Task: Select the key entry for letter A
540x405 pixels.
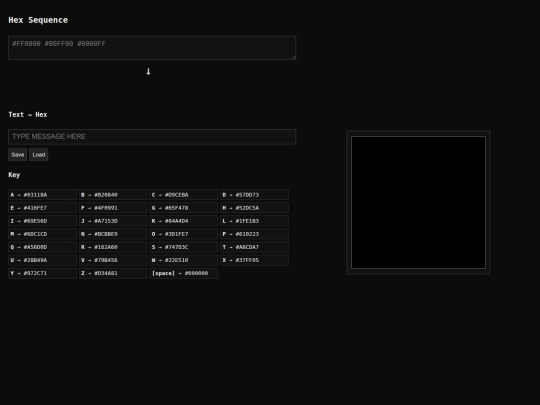Action: [42, 195]
